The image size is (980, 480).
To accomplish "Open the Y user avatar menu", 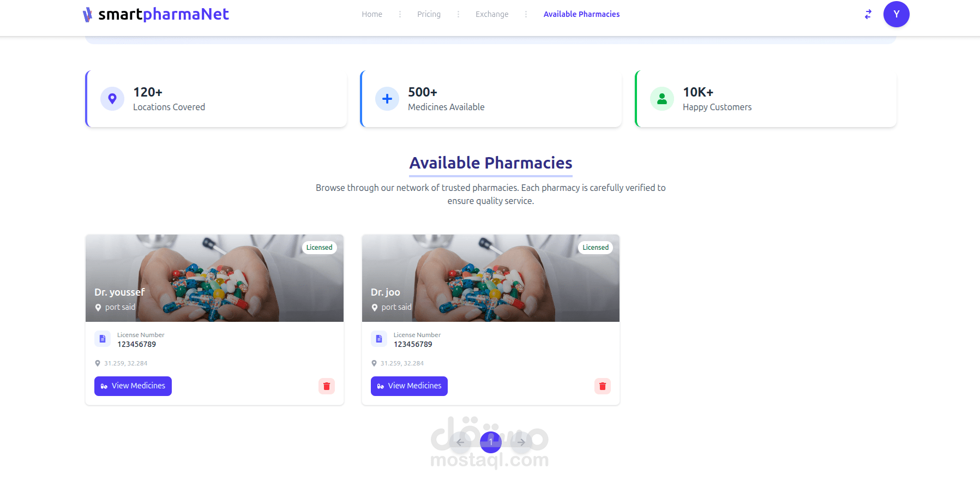I will tap(896, 14).
